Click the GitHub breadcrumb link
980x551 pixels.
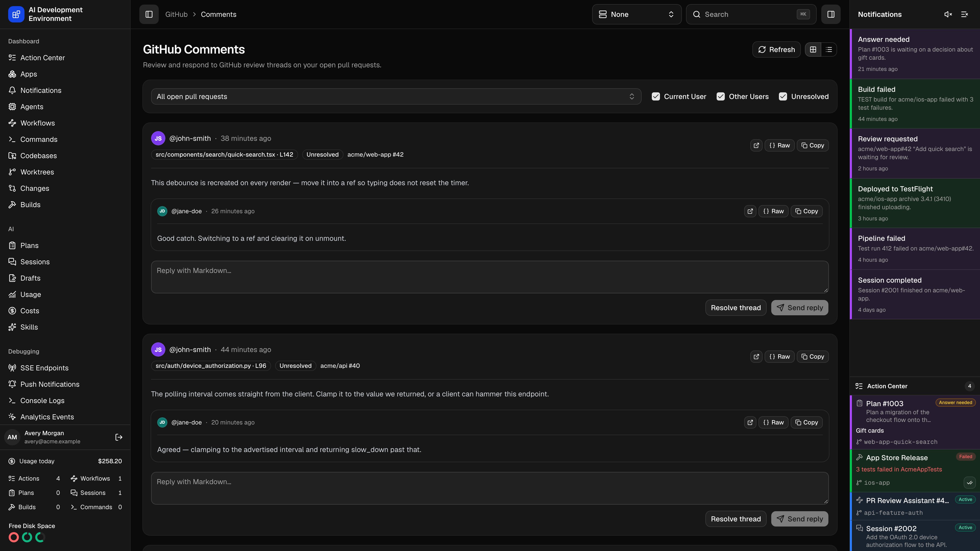click(176, 15)
